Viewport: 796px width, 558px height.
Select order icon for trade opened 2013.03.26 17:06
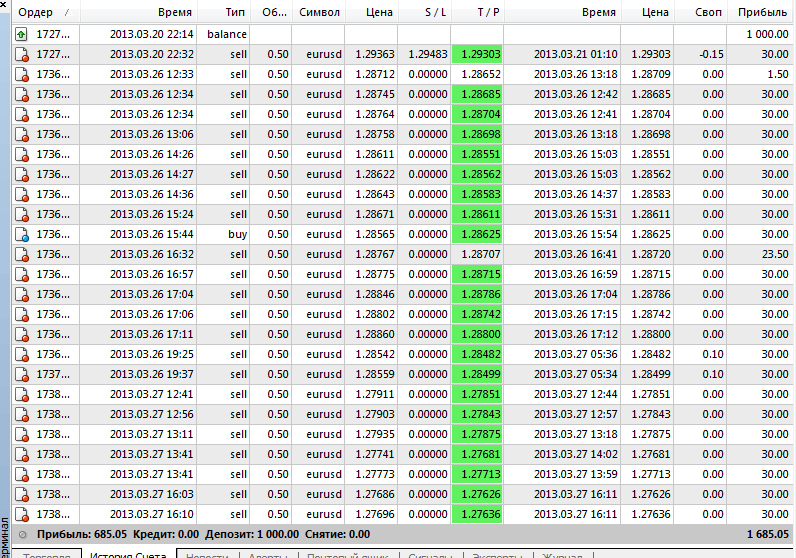coord(22,315)
